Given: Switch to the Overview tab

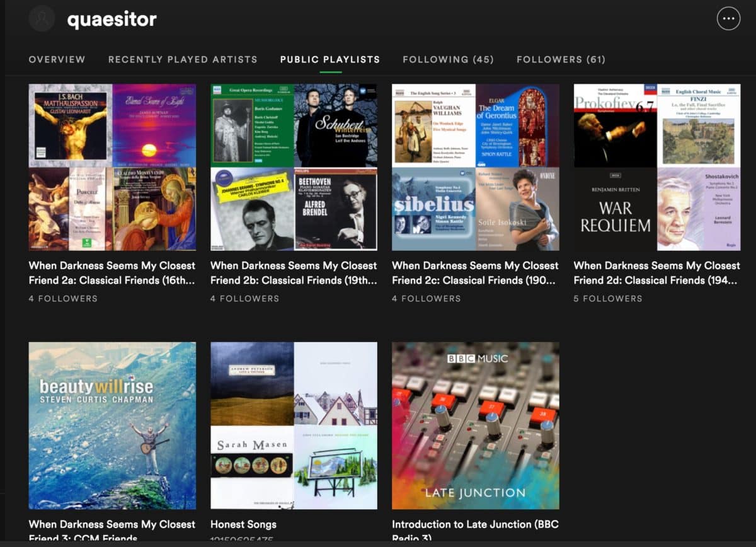Looking at the screenshot, I should [x=57, y=59].
